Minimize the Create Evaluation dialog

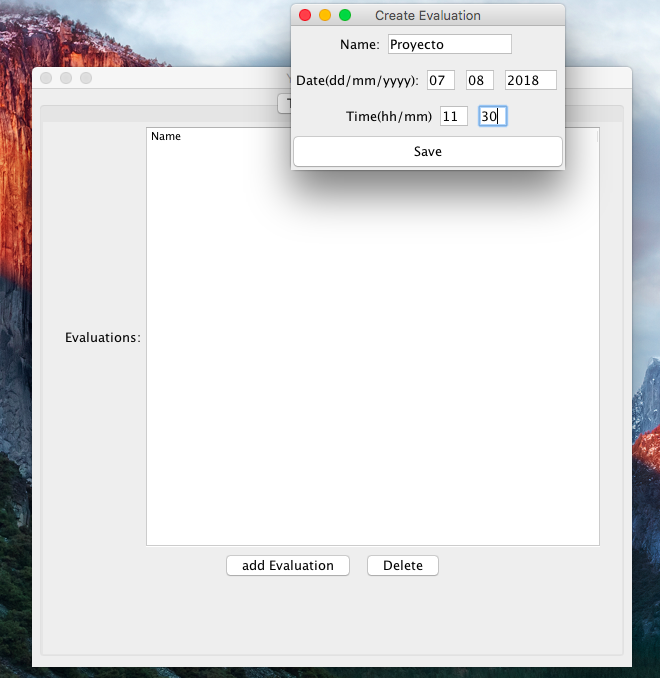pos(325,15)
